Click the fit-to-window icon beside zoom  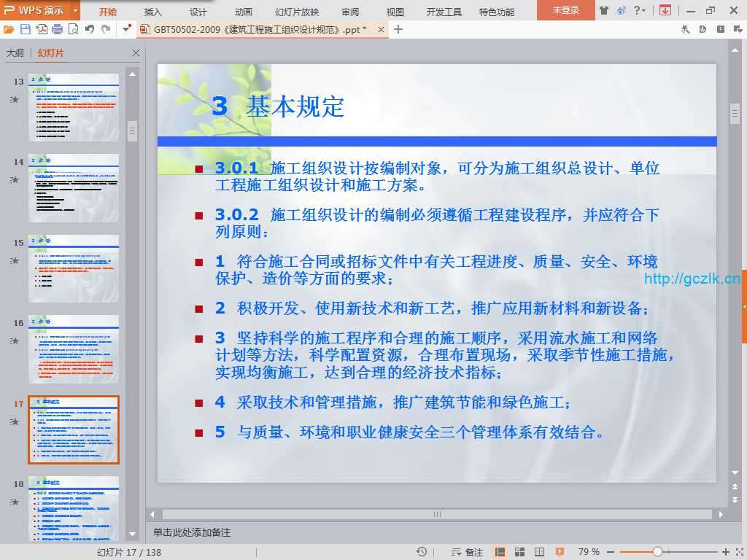(739, 552)
